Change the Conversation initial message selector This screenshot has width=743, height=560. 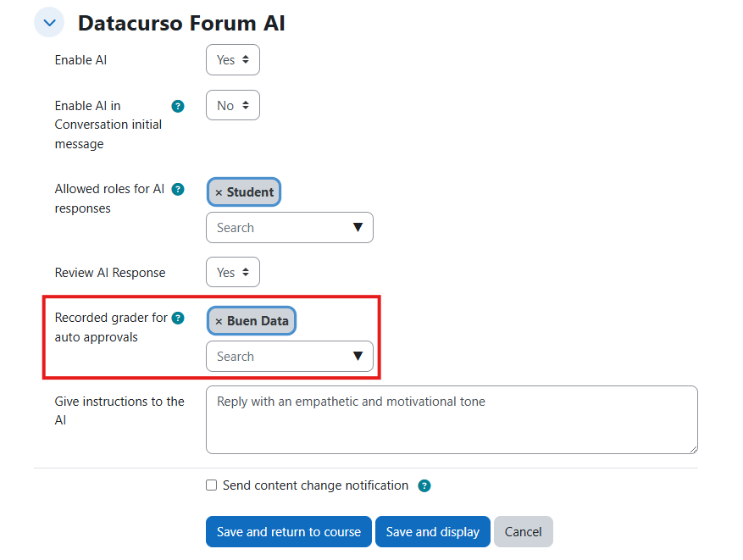pos(233,106)
